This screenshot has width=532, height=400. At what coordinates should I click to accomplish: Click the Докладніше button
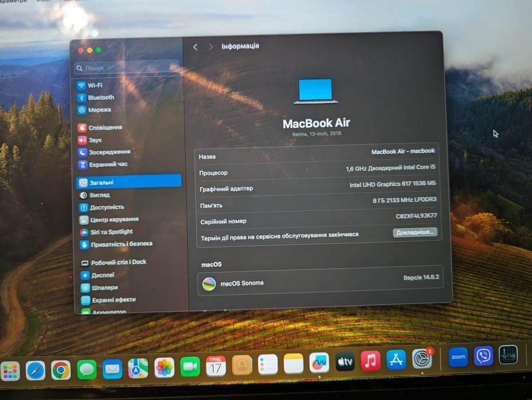click(415, 232)
